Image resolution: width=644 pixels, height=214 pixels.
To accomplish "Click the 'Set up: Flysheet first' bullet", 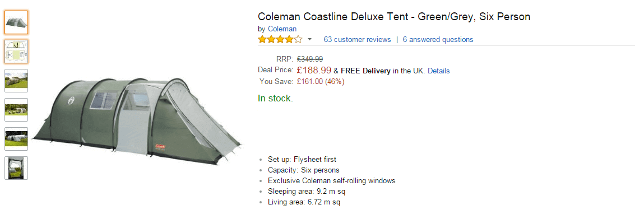I will pyautogui.click(x=302, y=159).
